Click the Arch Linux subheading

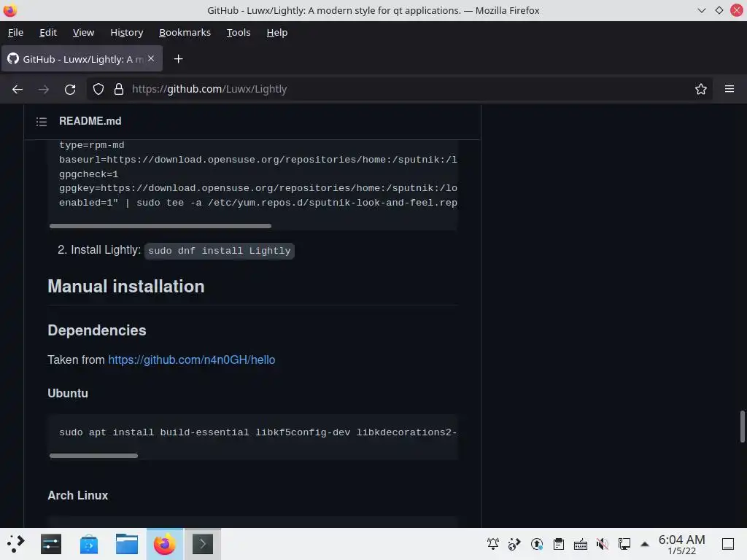(x=77, y=495)
